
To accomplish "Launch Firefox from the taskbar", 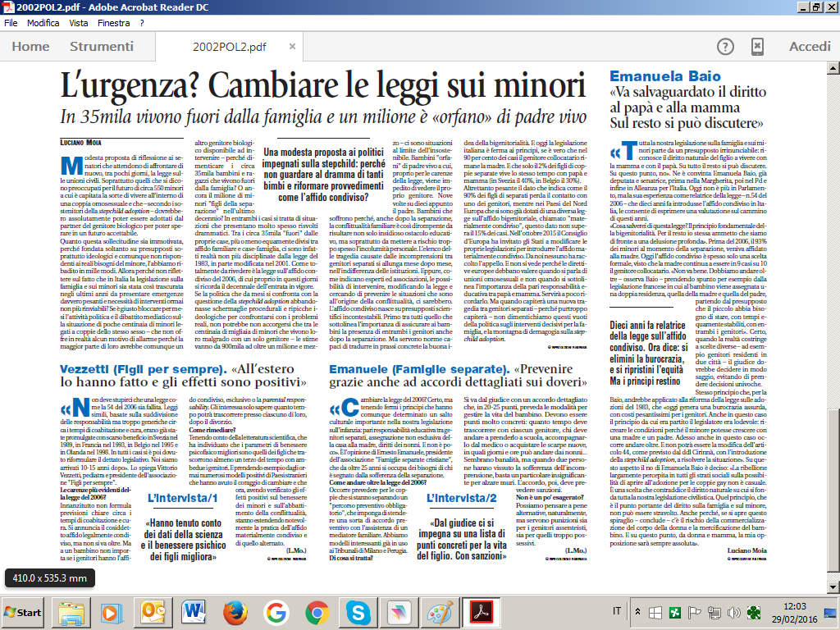I will [235, 612].
